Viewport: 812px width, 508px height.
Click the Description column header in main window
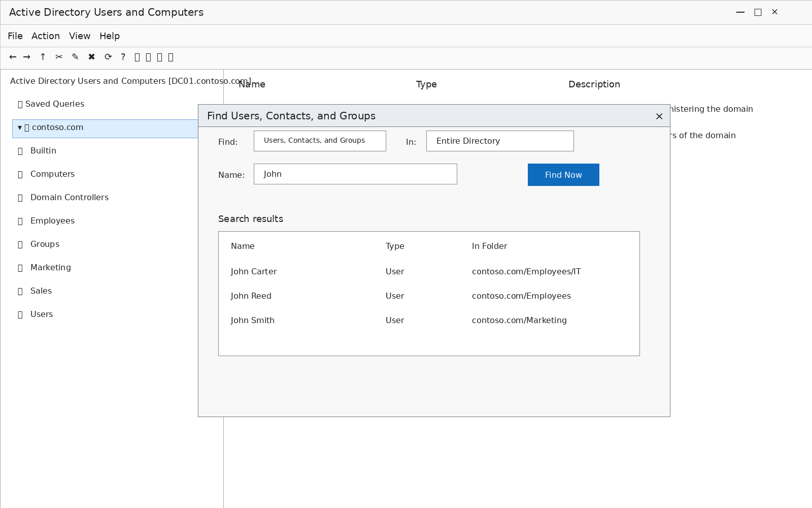point(594,84)
